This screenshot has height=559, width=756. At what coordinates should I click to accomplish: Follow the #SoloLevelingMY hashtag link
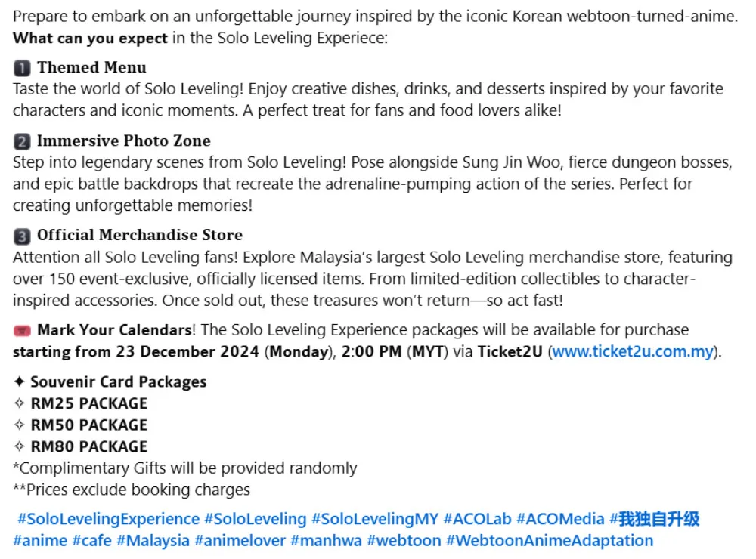375,520
